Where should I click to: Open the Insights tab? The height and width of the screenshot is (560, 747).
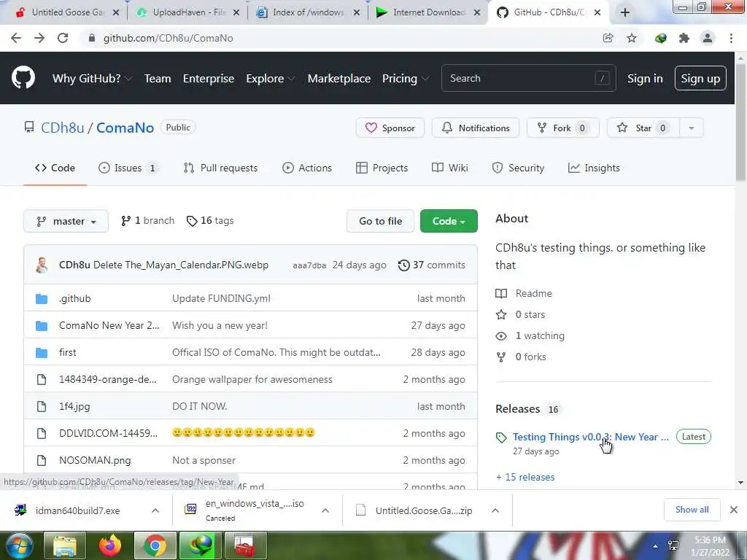pos(594,168)
